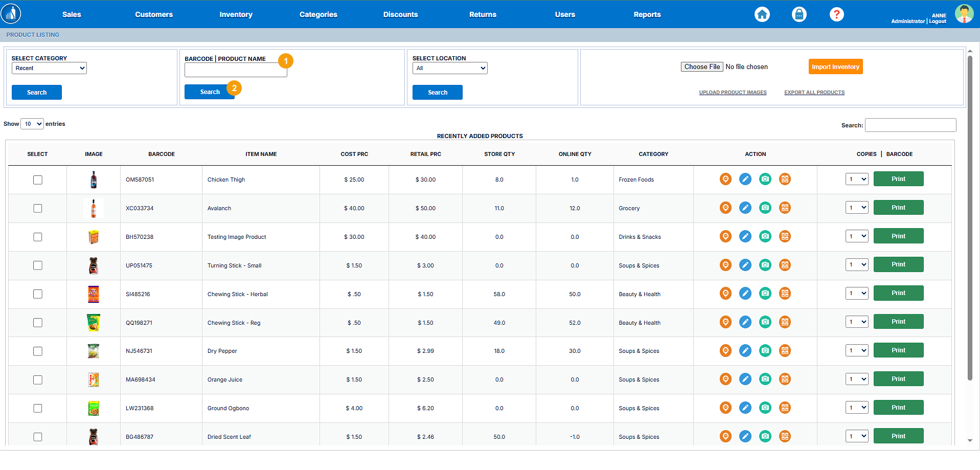The height and width of the screenshot is (470, 980).
Task: Open the Inventory menu
Action: pos(236,14)
